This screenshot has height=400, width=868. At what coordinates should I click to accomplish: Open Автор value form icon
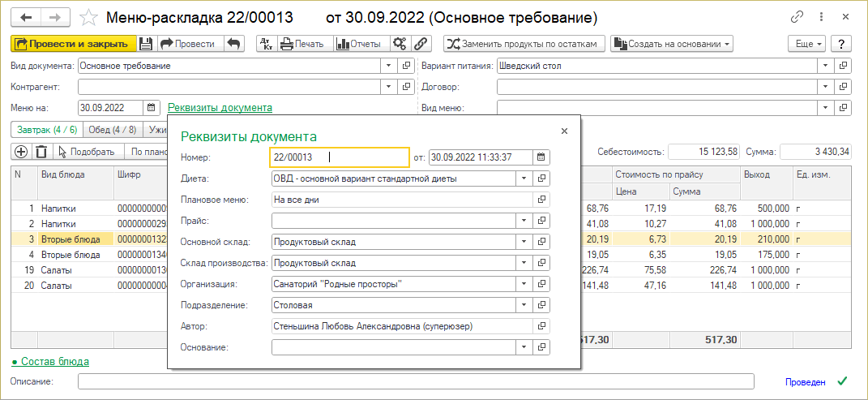click(x=542, y=326)
